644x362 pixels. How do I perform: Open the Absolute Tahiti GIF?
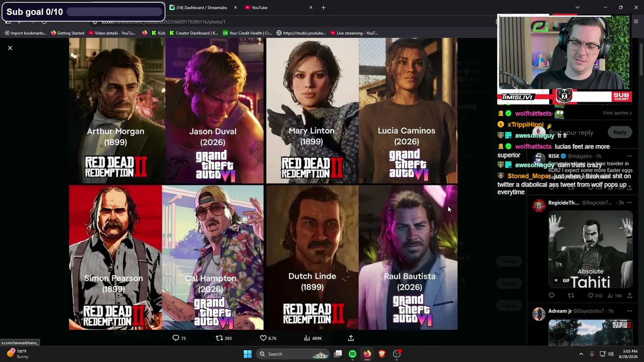click(x=590, y=249)
